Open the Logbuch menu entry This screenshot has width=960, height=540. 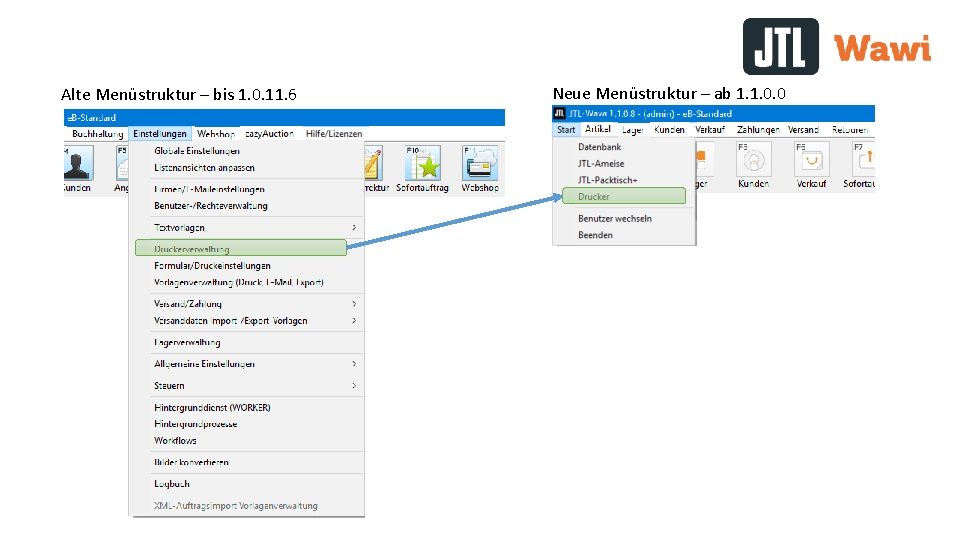pos(171,484)
